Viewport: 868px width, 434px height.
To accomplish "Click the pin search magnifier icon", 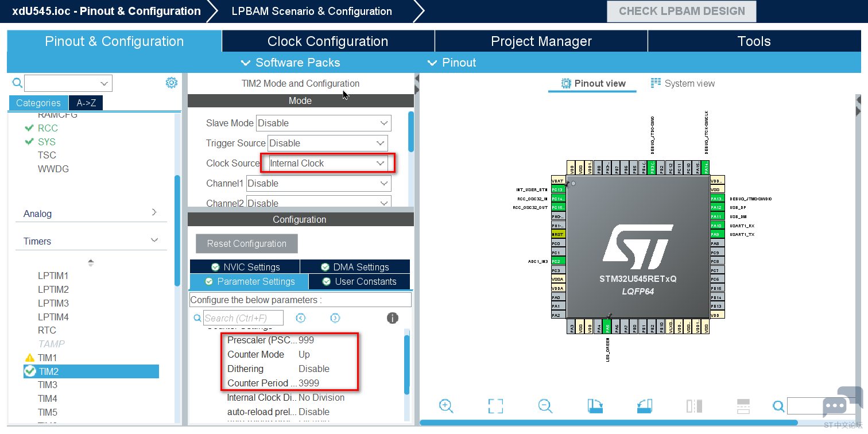I will tap(778, 406).
